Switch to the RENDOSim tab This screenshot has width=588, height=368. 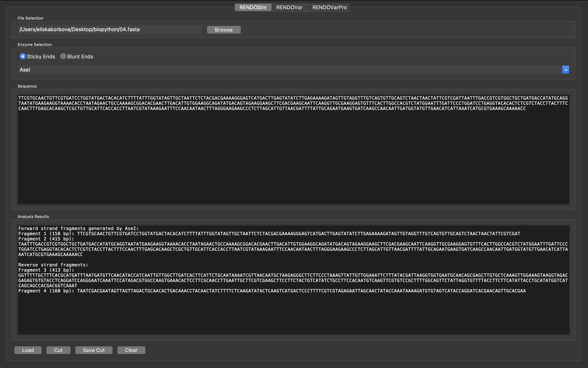click(x=253, y=7)
